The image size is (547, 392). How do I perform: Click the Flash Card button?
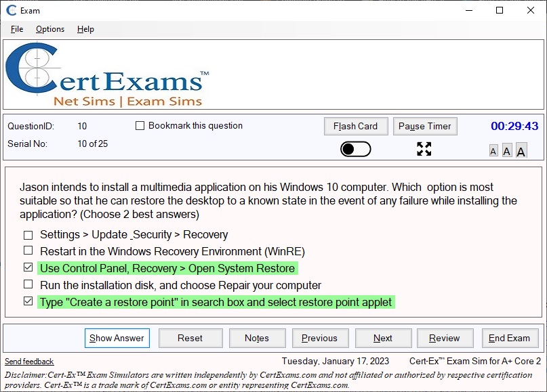click(x=355, y=126)
